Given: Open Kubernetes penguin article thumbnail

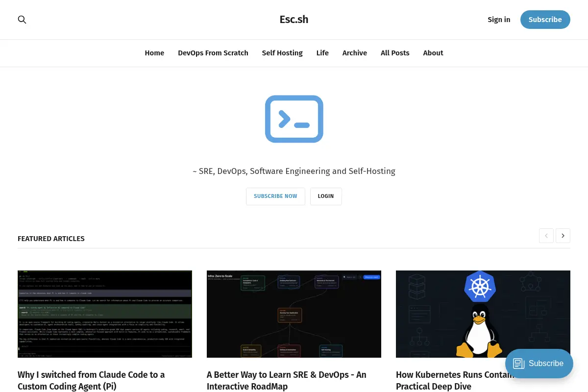Looking at the screenshot, I should (483, 314).
